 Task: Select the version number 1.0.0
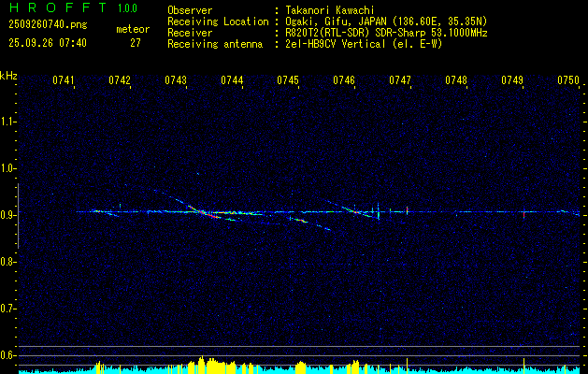tap(127, 8)
